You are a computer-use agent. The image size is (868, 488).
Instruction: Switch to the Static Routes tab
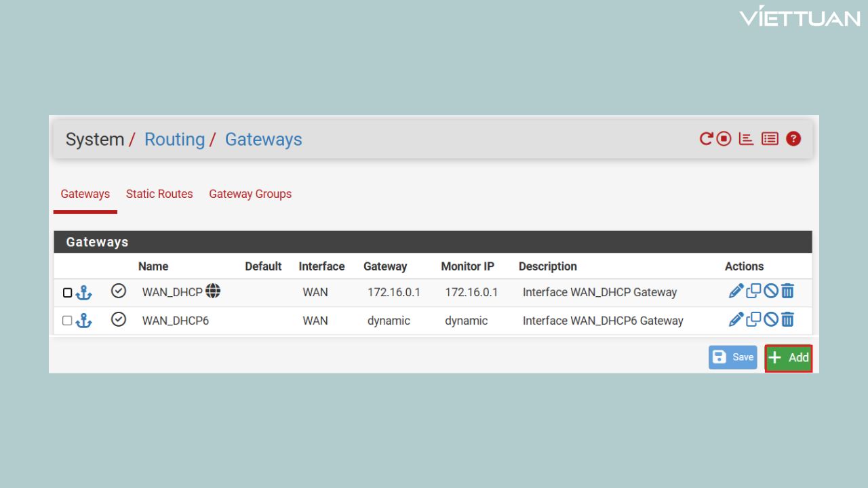tap(159, 194)
